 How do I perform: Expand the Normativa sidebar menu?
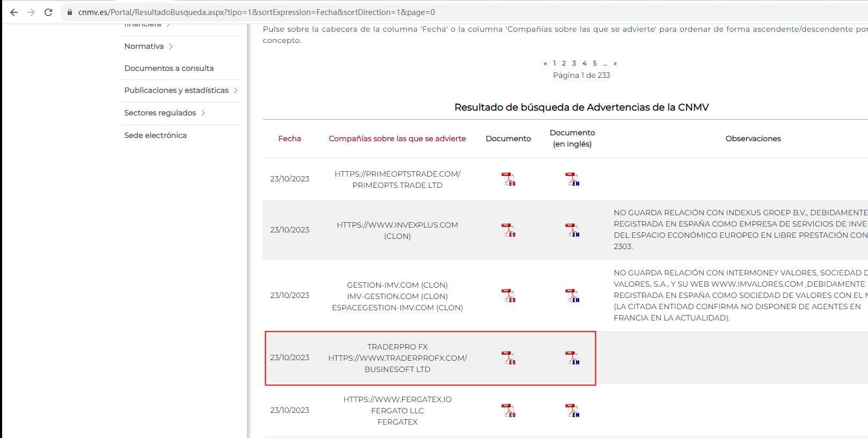point(171,47)
